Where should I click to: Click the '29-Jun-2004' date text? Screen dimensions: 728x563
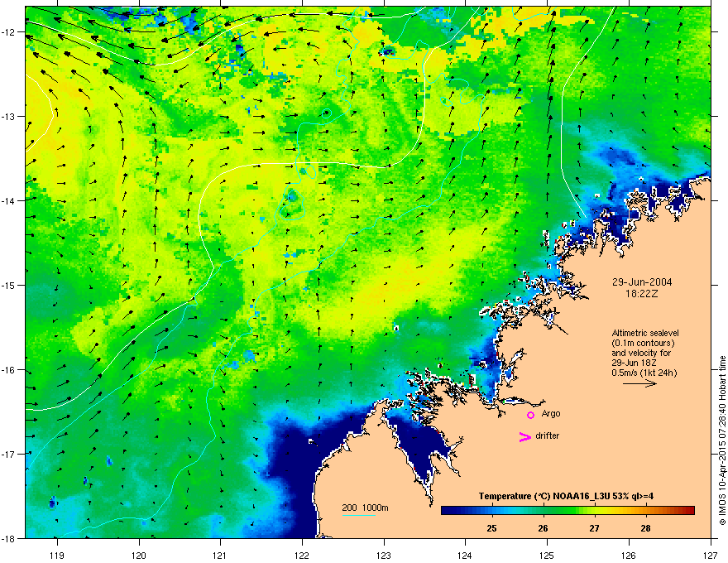(636, 281)
